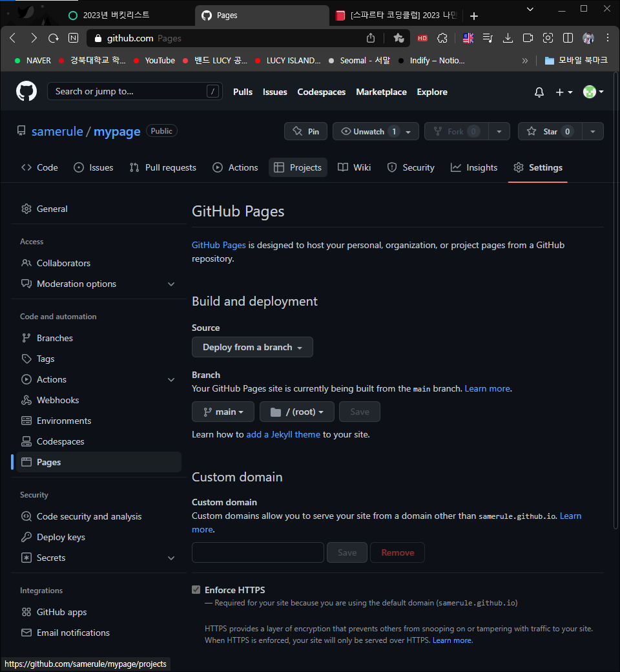Expand Moderation options section

click(x=99, y=284)
